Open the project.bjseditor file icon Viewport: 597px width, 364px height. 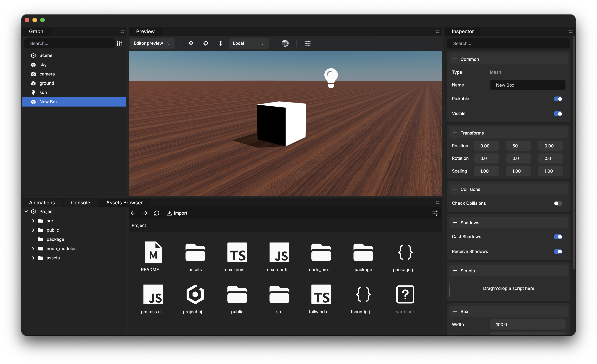(x=195, y=295)
